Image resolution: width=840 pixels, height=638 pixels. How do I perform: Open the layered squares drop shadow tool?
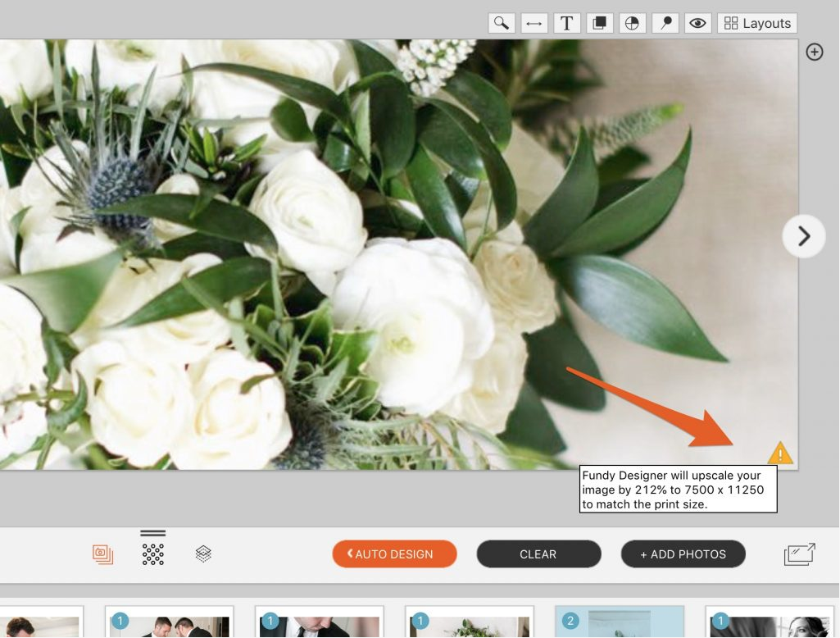click(599, 23)
